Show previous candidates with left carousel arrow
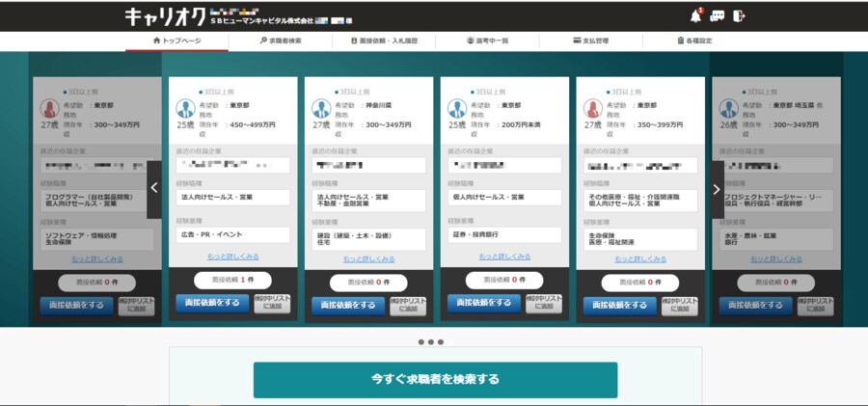Image resolution: width=868 pixels, height=406 pixels. click(x=154, y=189)
